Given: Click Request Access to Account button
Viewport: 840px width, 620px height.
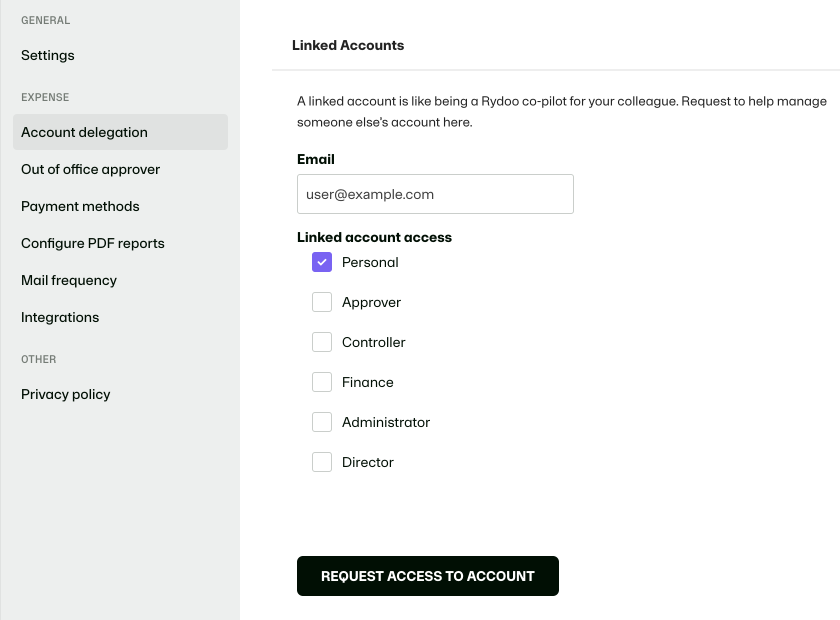Looking at the screenshot, I should 428,576.
